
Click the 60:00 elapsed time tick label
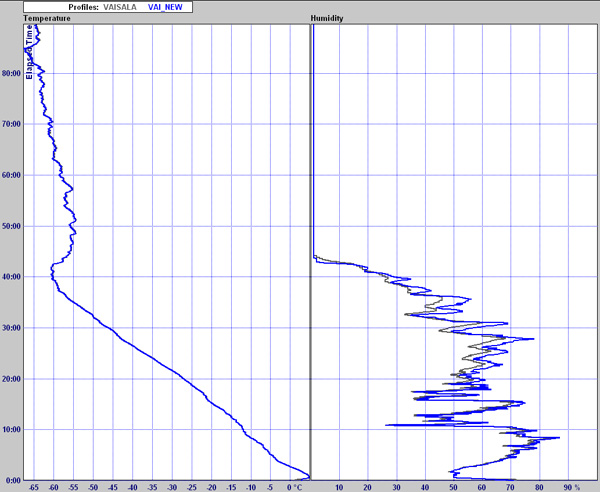pyautogui.click(x=12, y=175)
